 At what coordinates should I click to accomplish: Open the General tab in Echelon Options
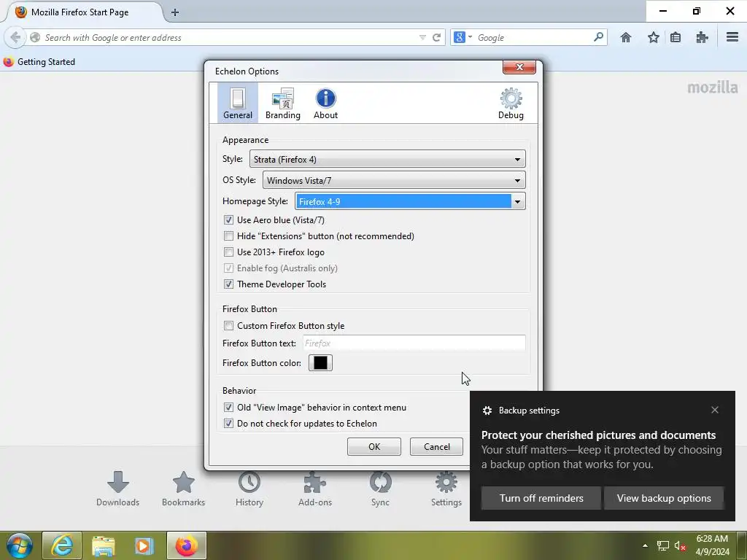(238, 103)
